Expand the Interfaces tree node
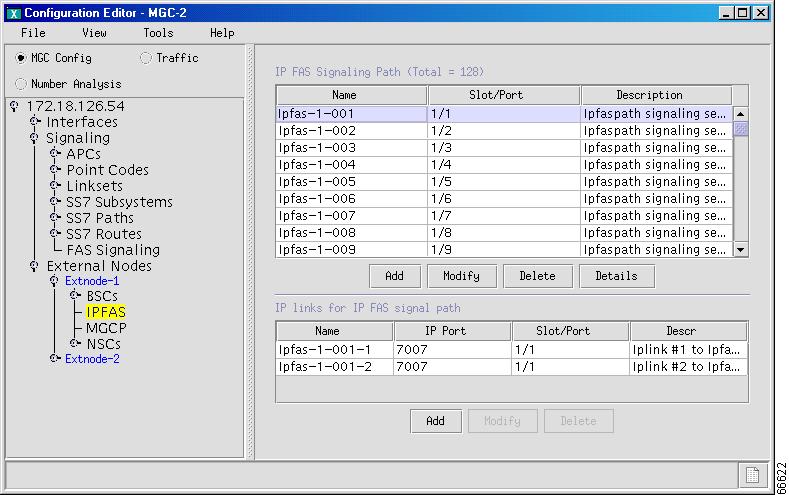Screen dimensions: 789x495 pyautogui.click(x=35, y=122)
